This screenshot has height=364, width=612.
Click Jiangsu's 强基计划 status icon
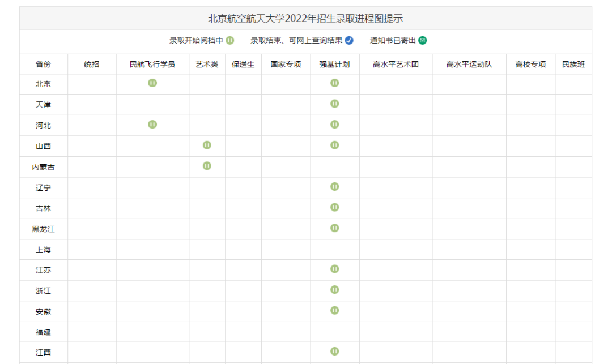[334, 269]
